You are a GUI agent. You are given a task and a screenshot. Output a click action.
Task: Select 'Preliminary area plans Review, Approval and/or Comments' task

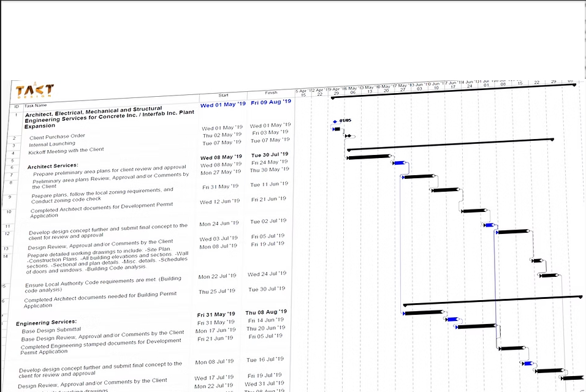pyautogui.click(x=110, y=180)
